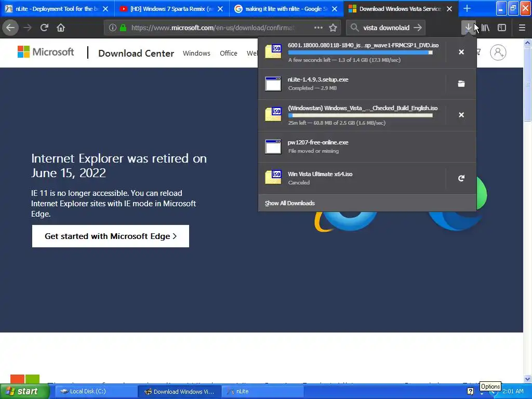Click the system tray help icon
532x399 pixels.
pyautogui.click(x=470, y=391)
